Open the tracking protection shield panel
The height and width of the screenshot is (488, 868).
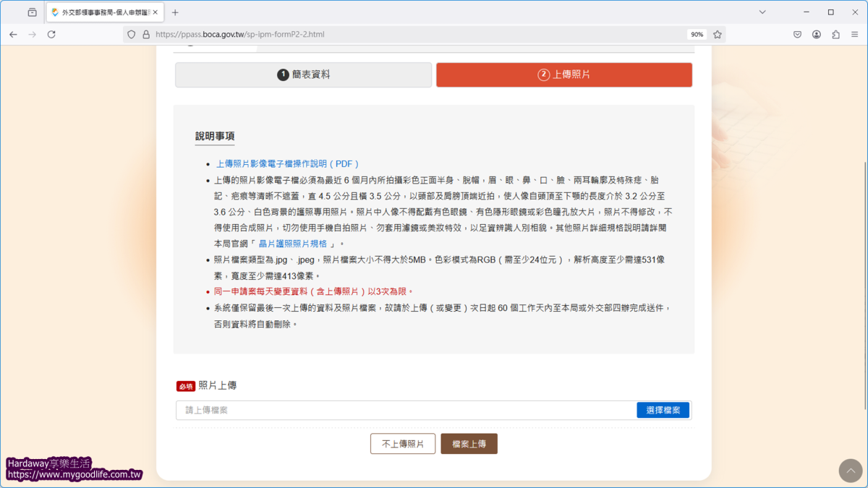pos(130,34)
